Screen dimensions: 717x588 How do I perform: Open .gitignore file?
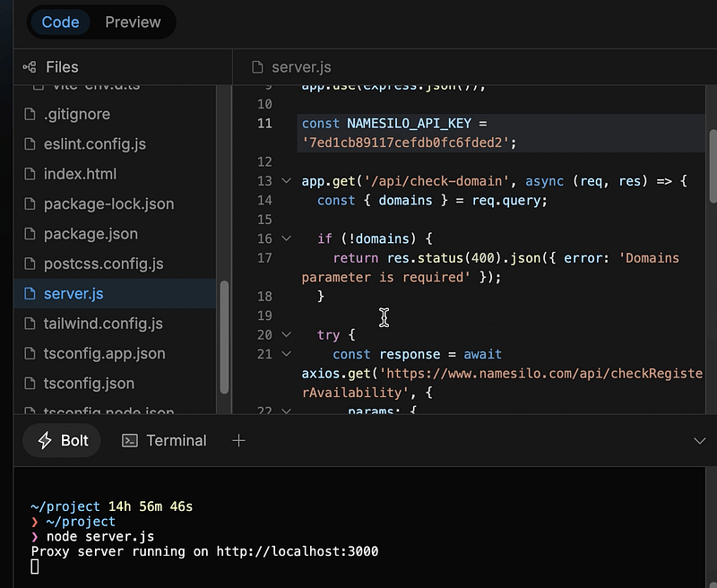click(x=76, y=114)
